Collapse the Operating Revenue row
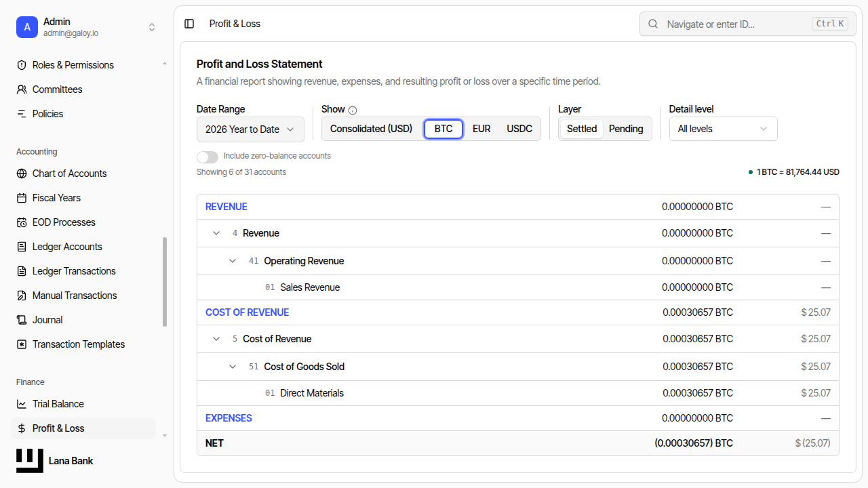The height and width of the screenshot is (488, 868). 233,261
